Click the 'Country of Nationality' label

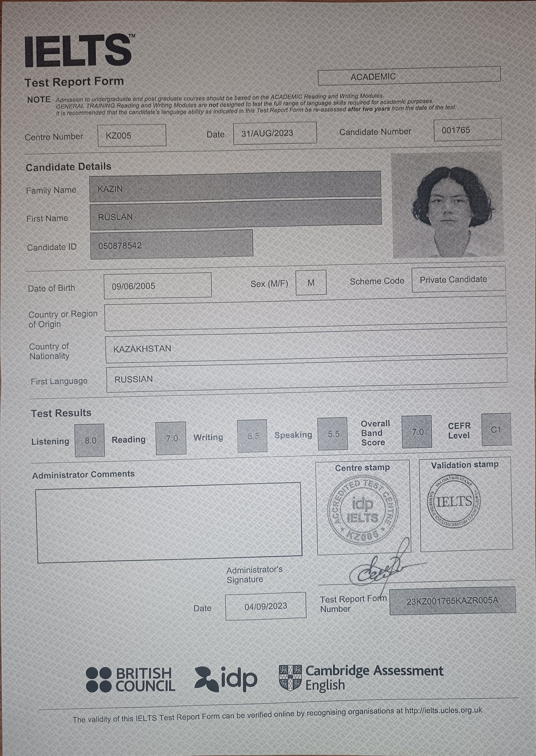(50, 351)
